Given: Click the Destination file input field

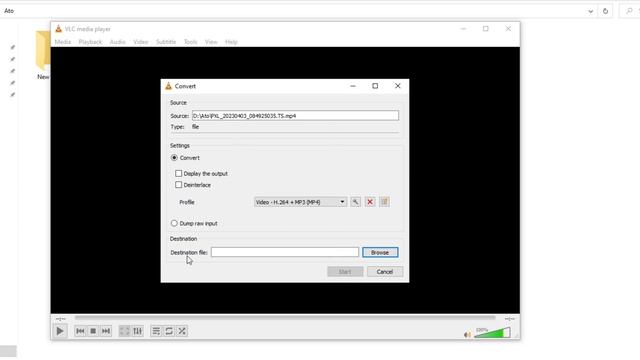Looking at the screenshot, I should tap(285, 252).
